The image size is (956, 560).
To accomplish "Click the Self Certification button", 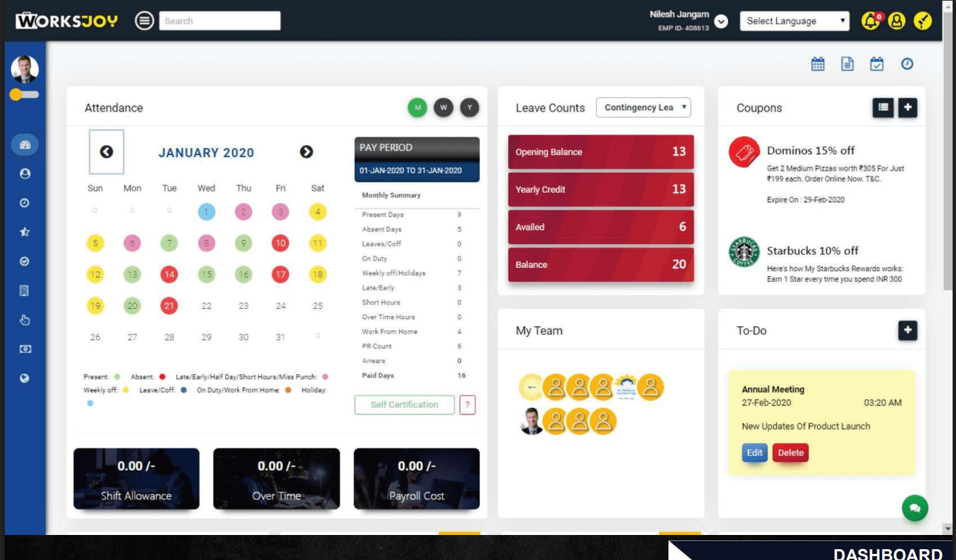I will (x=405, y=404).
